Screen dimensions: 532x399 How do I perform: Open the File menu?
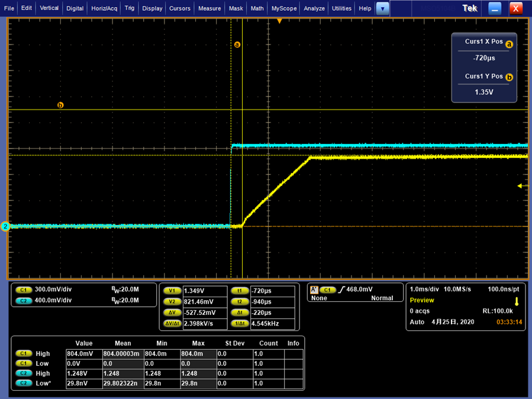pos(9,8)
